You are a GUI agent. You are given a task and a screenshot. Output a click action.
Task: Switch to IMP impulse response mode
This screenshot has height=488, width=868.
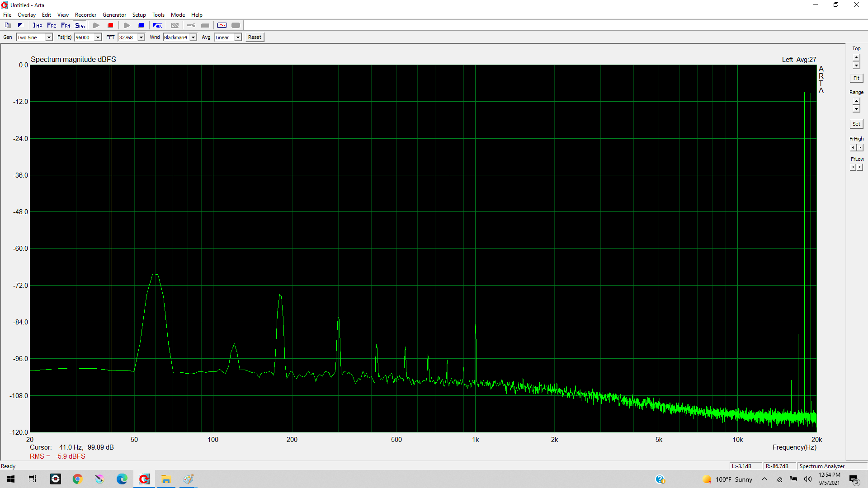[38, 25]
